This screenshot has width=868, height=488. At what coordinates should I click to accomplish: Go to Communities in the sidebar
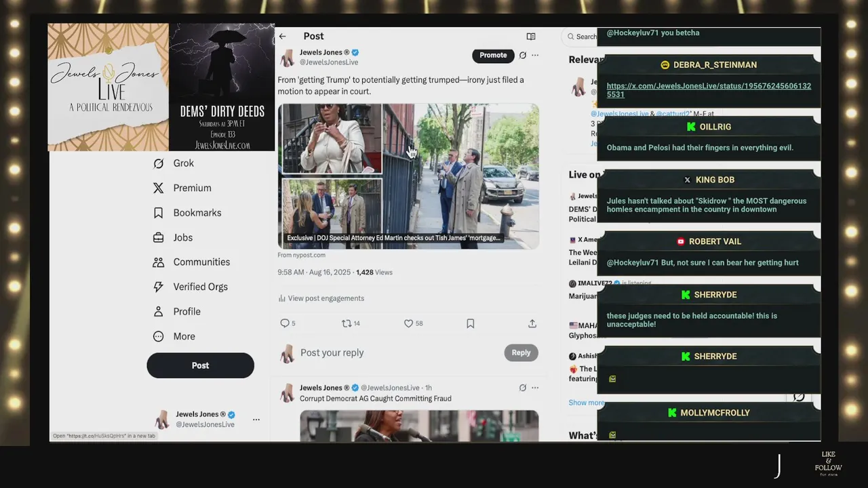click(191, 262)
